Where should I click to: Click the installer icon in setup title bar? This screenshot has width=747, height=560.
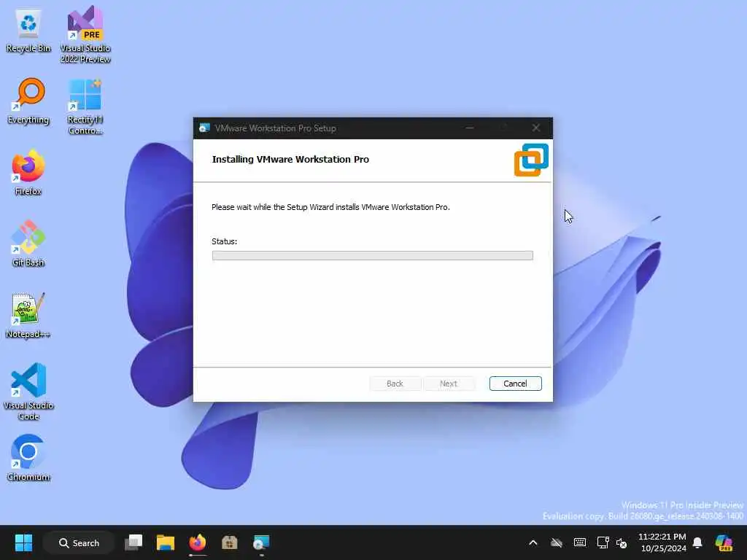[x=204, y=128]
